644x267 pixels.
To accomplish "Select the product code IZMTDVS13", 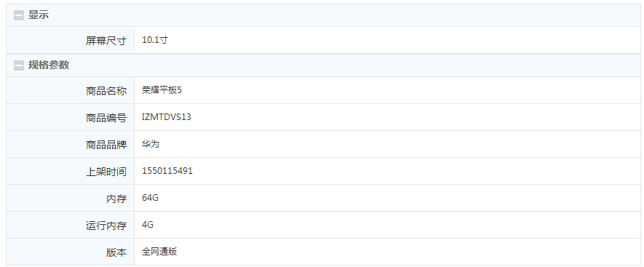I will tap(167, 117).
